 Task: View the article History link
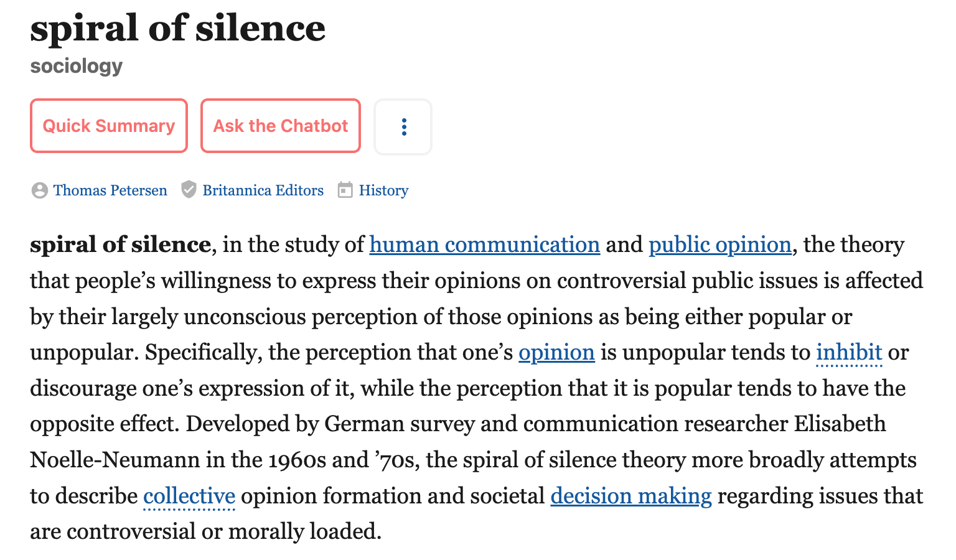[383, 190]
